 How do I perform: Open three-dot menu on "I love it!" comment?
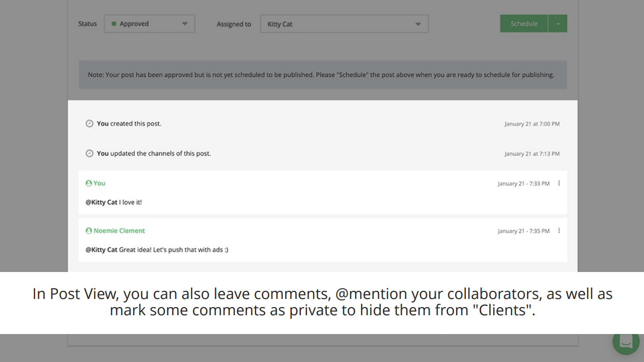pos(559,183)
